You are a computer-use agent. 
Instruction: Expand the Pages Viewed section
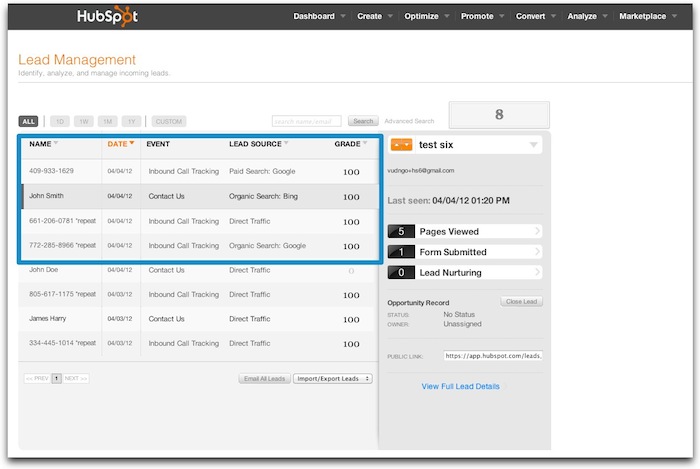pos(465,231)
